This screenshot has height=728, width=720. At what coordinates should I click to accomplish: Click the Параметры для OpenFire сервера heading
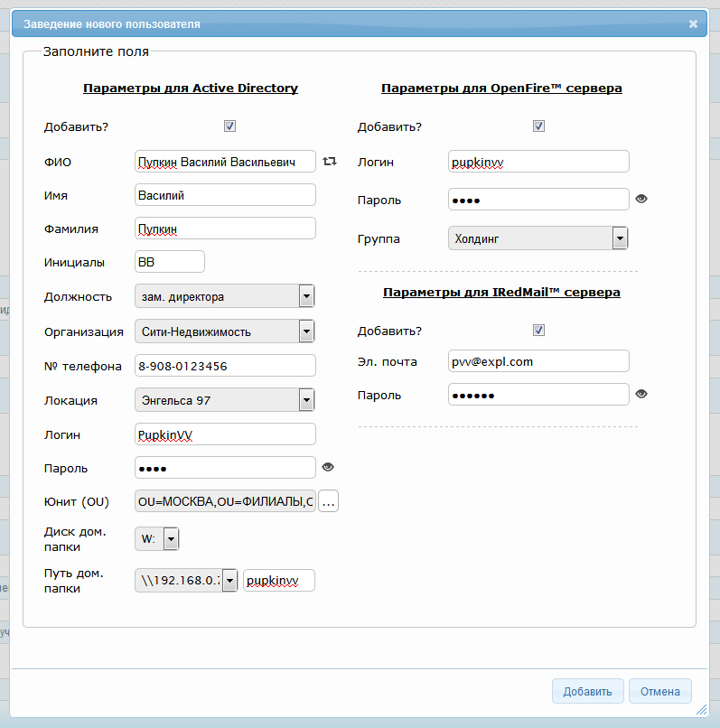501,89
